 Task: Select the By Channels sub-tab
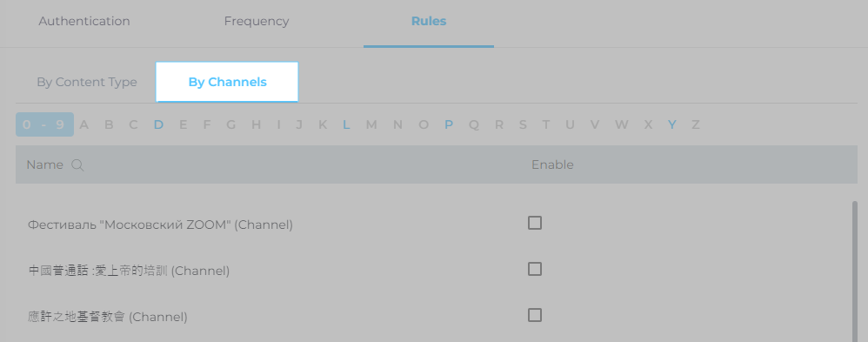227,82
